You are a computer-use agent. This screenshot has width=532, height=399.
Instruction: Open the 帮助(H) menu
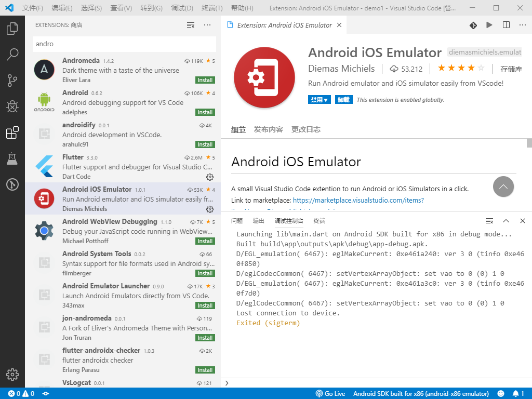[242, 8]
